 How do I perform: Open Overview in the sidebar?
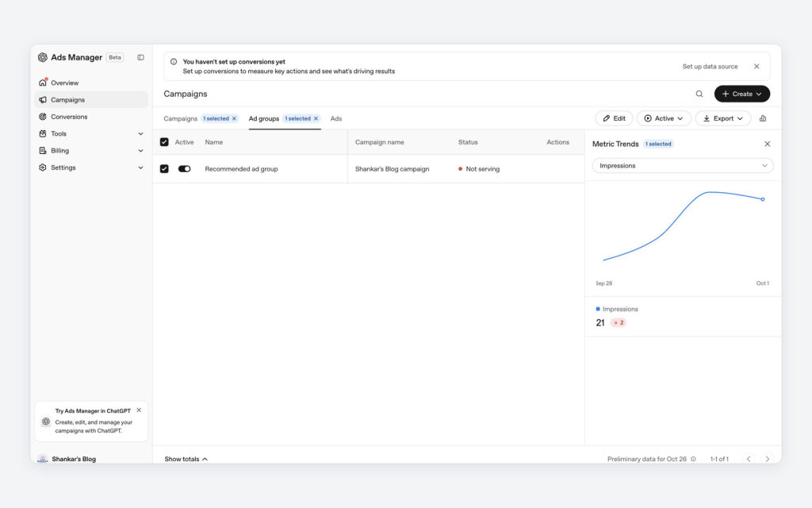pyautogui.click(x=91, y=83)
